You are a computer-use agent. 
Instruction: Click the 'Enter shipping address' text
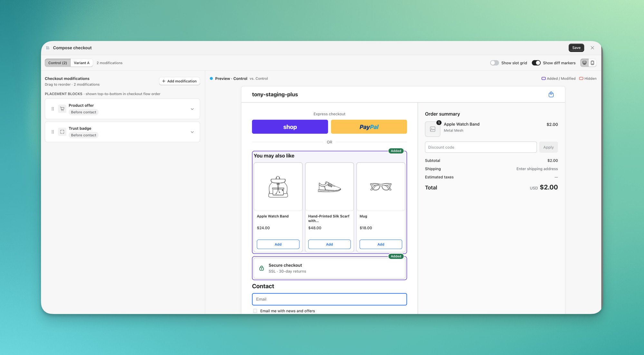point(537,169)
